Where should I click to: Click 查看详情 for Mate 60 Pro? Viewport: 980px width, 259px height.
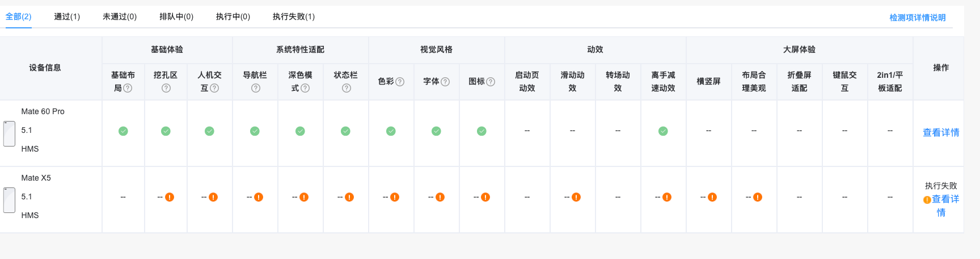tap(941, 132)
